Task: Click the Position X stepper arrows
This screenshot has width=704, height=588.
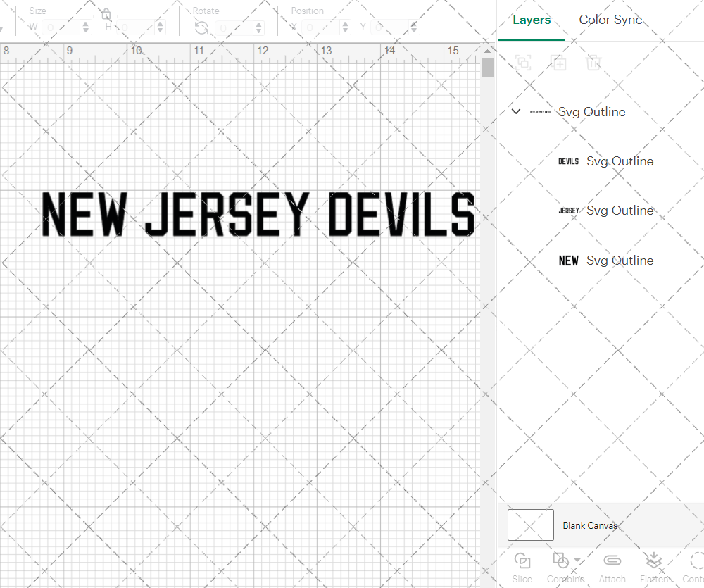Action: coord(345,27)
